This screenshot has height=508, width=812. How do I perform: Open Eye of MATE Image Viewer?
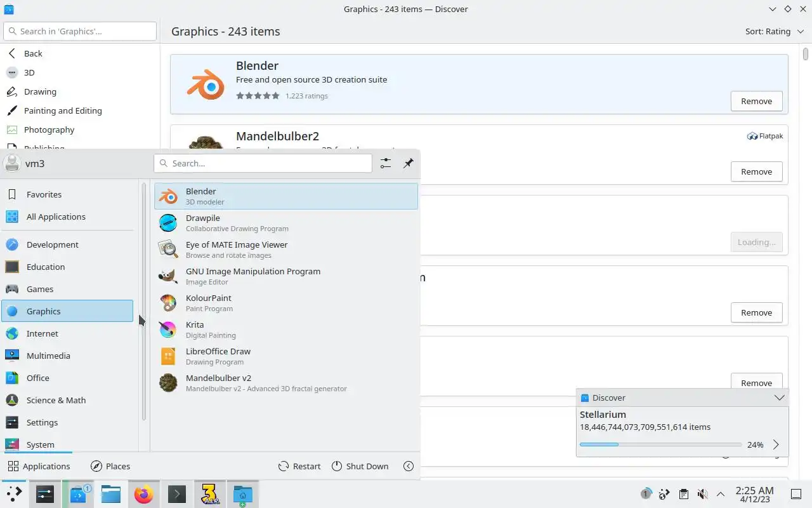tap(286, 250)
